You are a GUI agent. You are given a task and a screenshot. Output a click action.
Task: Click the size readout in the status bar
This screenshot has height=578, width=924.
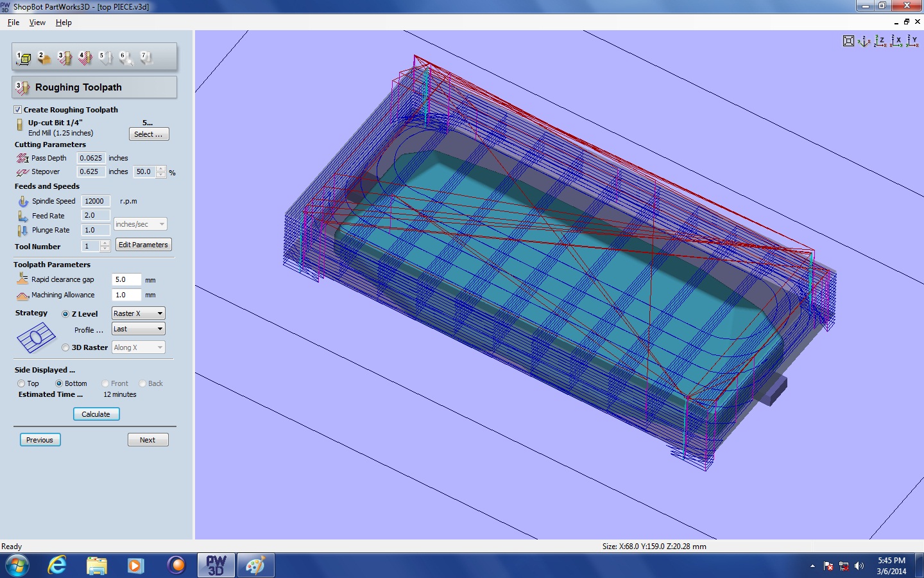pos(654,547)
